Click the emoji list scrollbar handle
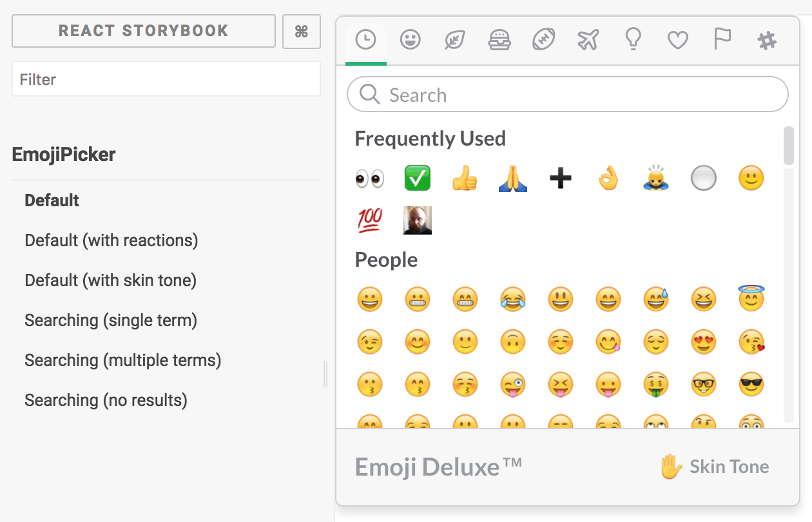812x522 pixels. 788,146
